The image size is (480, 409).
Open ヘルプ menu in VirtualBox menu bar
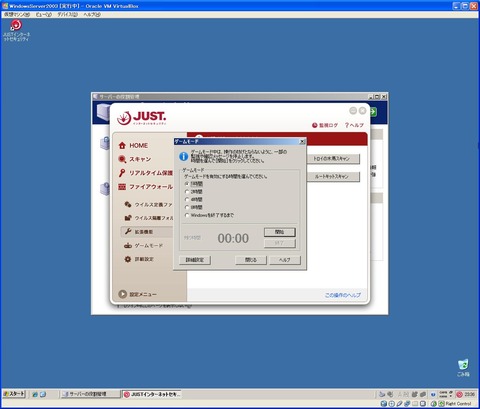(x=92, y=15)
